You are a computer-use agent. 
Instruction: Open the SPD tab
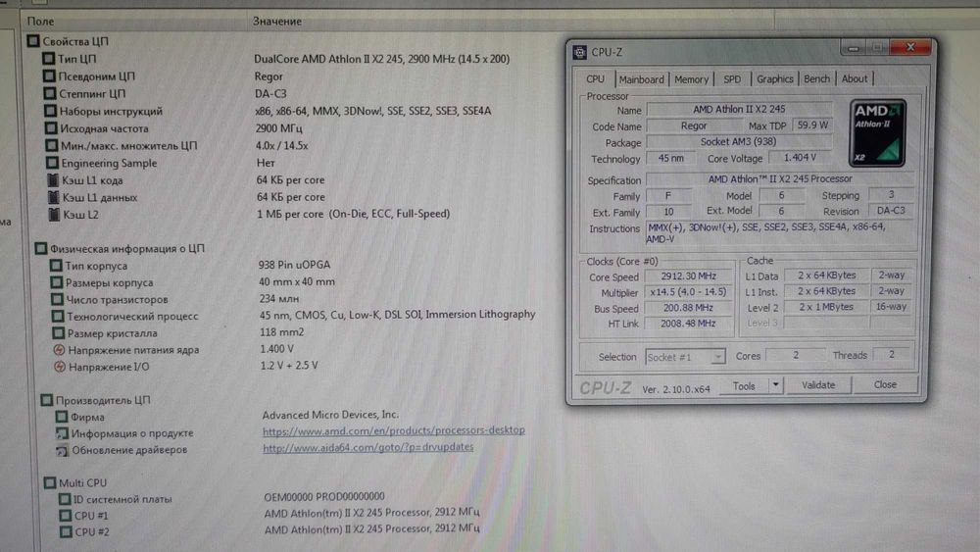(732, 79)
